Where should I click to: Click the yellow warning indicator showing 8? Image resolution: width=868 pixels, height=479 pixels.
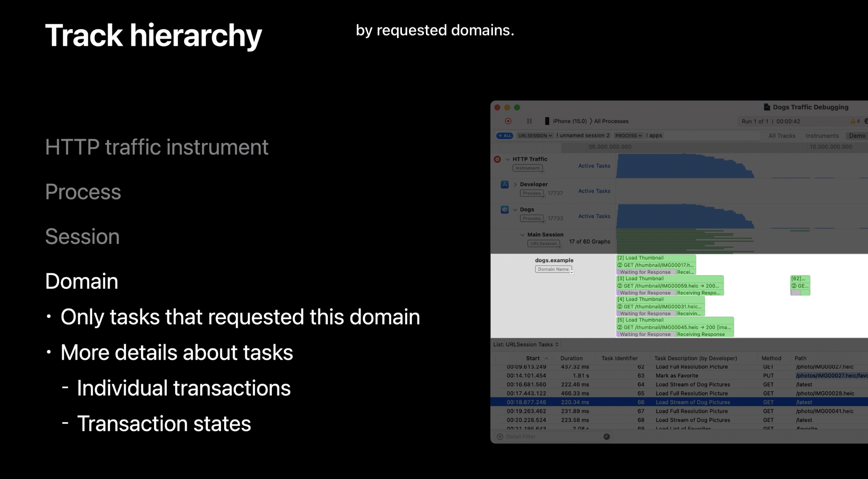[855, 121]
